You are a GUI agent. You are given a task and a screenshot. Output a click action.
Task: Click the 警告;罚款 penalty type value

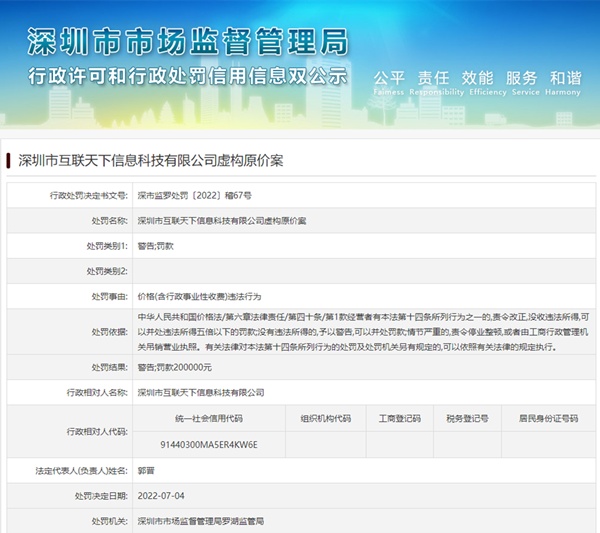point(155,246)
